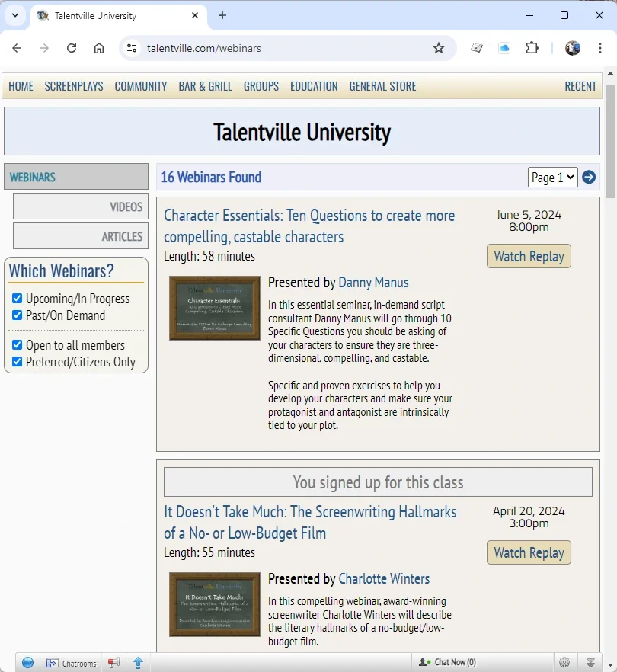Open chat bar settings gear icon
Viewport: 617px width, 672px height.
[564, 663]
